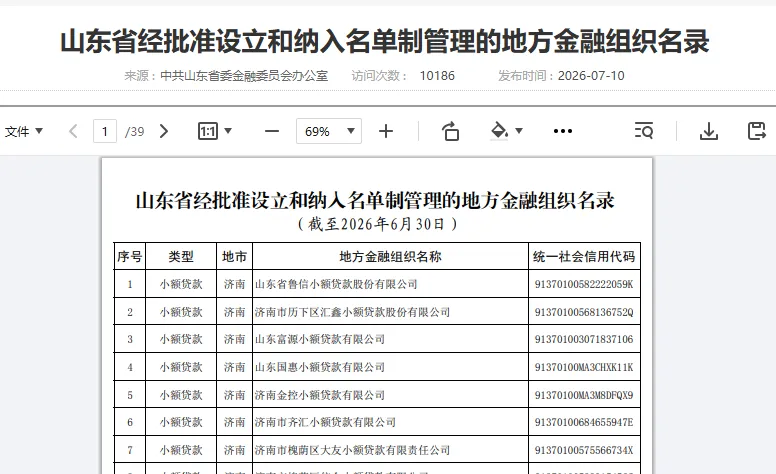The width and height of the screenshot is (776, 474).
Task: Expand the 1:1 view mode dropdown arrow
Action: pyautogui.click(x=228, y=131)
